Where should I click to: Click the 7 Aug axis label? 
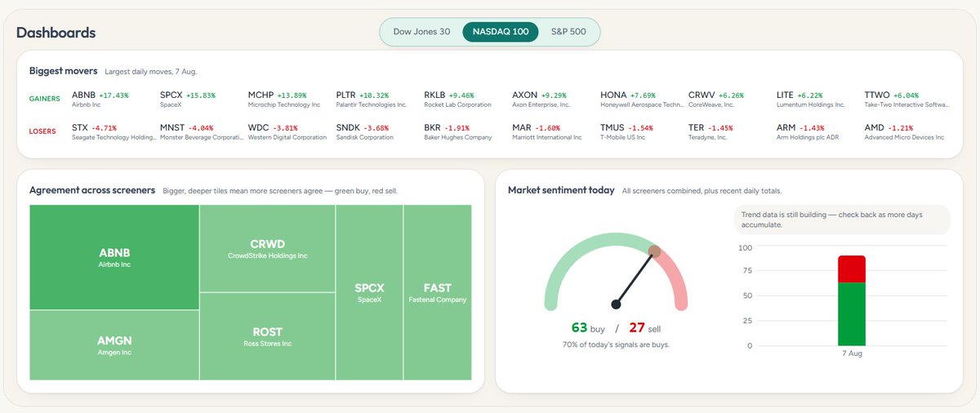pyautogui.click(x=852, y=354)
